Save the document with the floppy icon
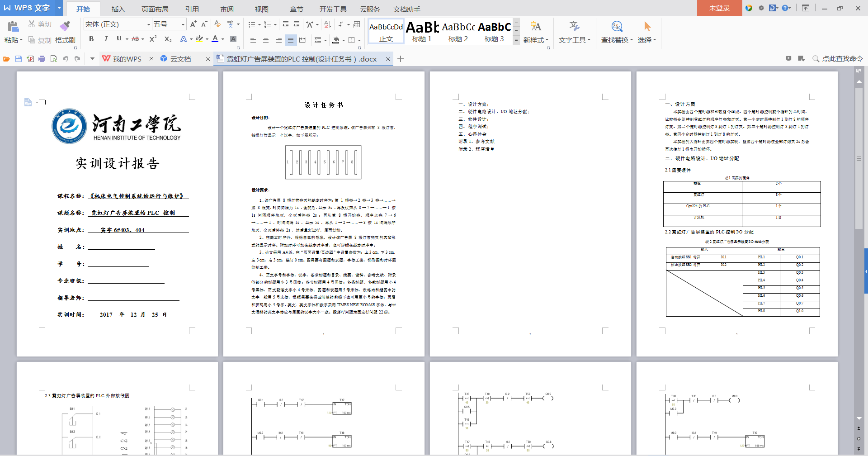Image resolution: width=868 pixels, height=456 pixels. (x=19, y=59)
